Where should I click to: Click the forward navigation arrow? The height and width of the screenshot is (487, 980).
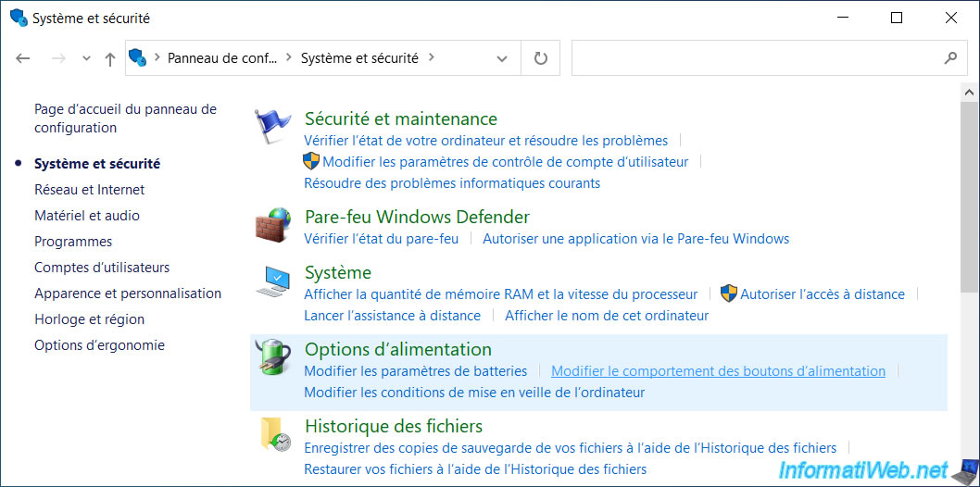[59, 58]
